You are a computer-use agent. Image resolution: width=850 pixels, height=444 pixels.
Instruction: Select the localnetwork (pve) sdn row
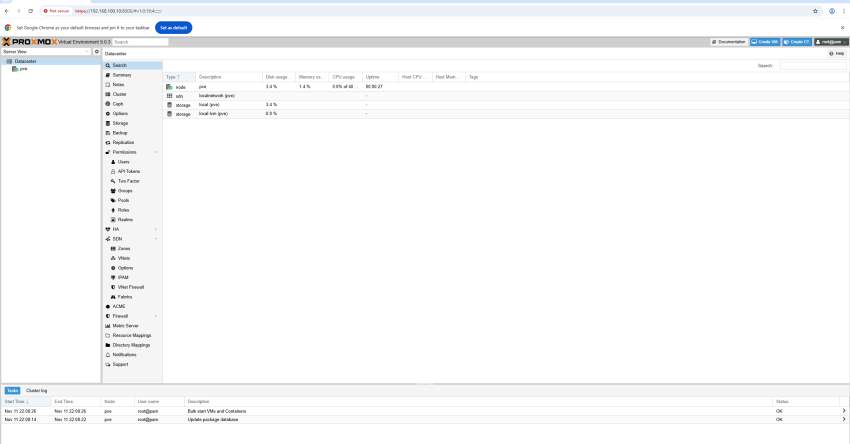506,96
